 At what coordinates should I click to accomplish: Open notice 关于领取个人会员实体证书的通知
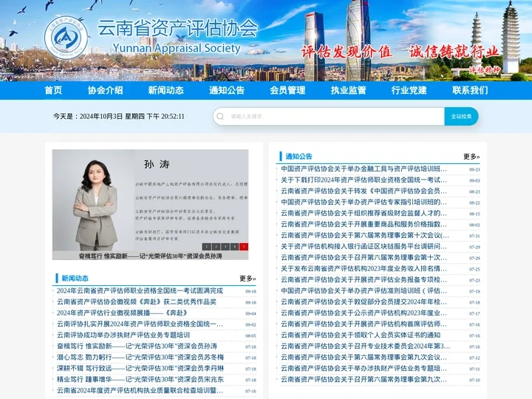361,335
